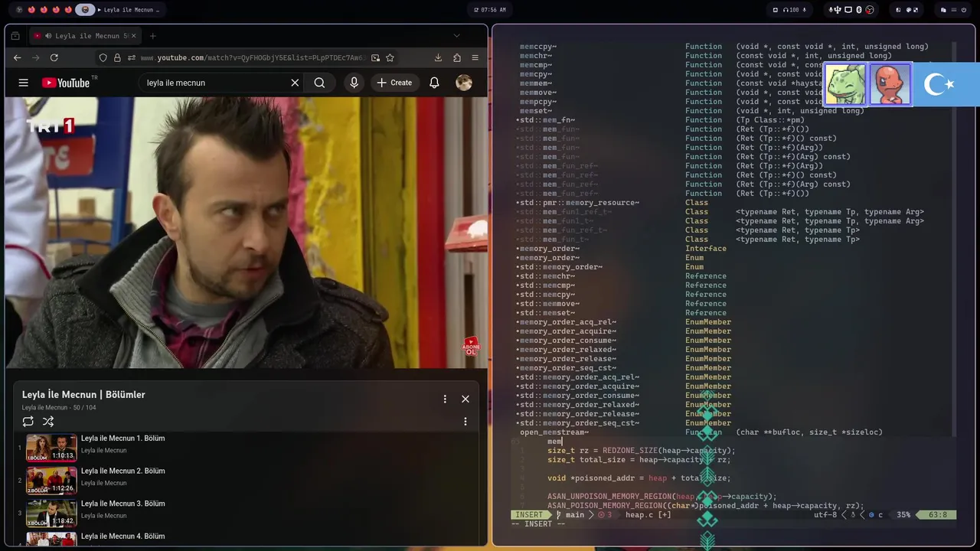Open the tracking protection shield icon
Screen dimensions: 980x551
pos(103,57)
